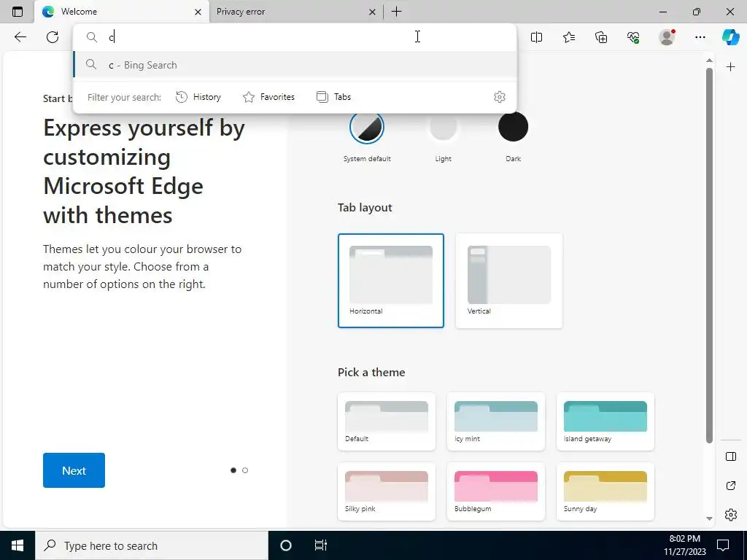This screenshot has height=560, width=747.
Task: Open the tab actions menu icon
Action: point(18,12)
